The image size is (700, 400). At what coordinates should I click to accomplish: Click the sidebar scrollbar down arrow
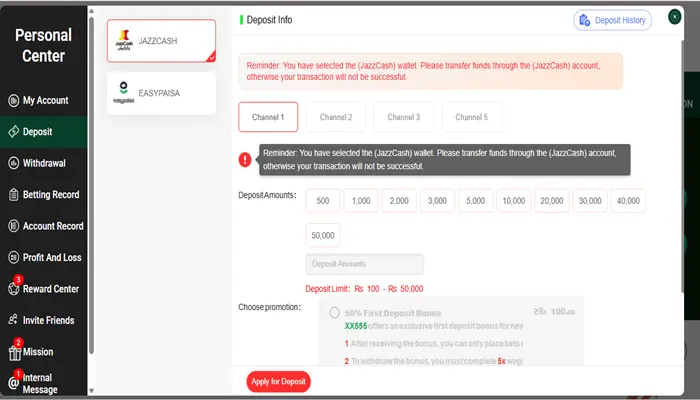pos(92,391)
